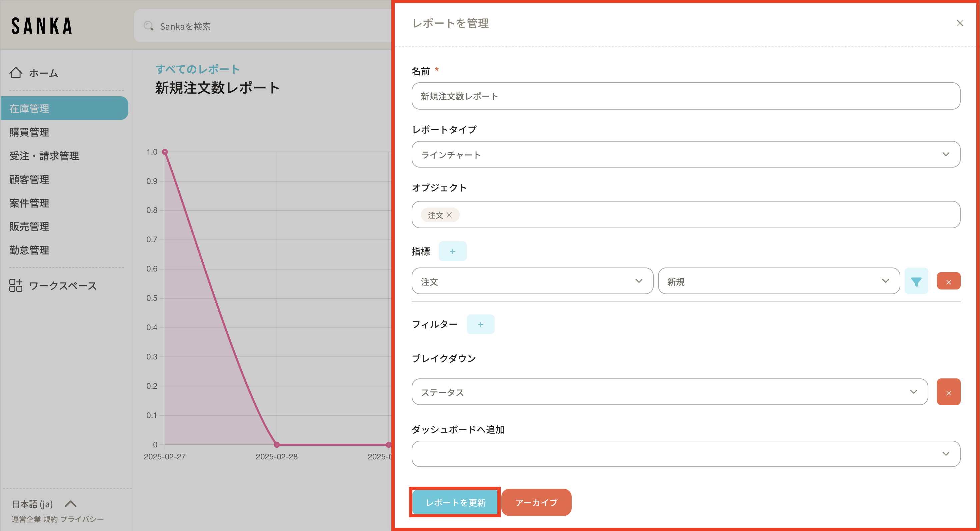Add a new フィルター with plus button
Viewport: 980px width, 531px height.
point(480,324)
